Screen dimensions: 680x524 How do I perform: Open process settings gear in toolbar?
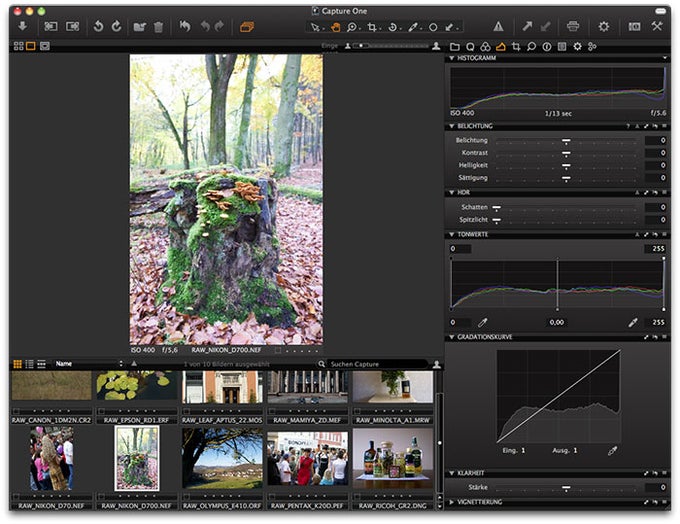[604, 26]
